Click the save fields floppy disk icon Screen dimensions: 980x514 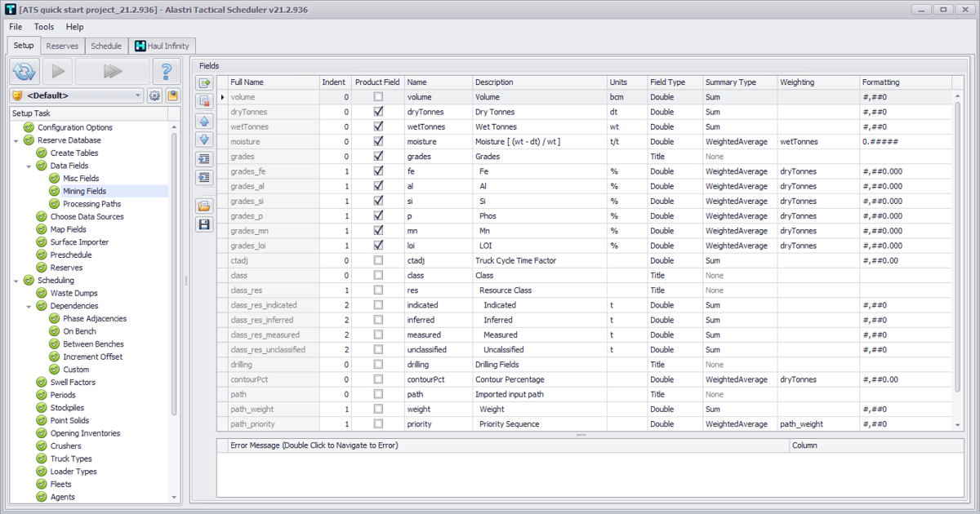coord(204,224)
